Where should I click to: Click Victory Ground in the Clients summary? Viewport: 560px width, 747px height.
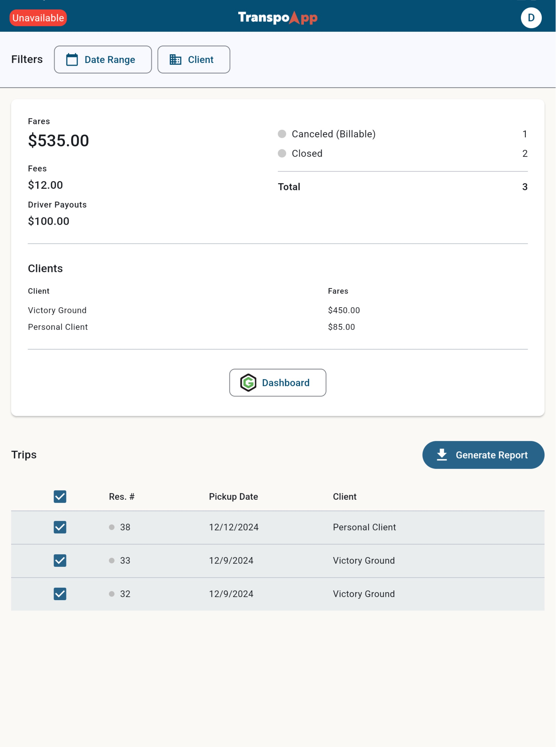(x=57, y=310)
